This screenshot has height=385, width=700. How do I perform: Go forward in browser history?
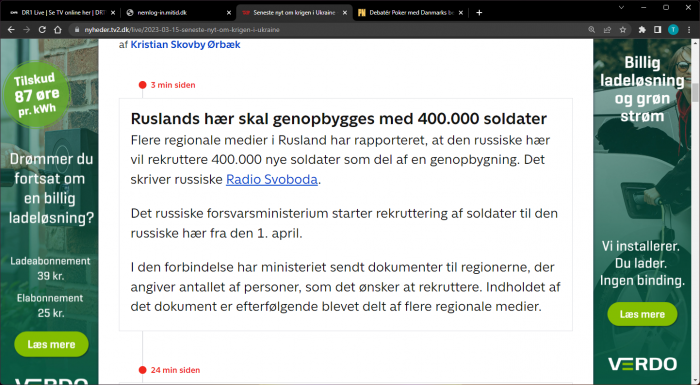coord(27,30)
